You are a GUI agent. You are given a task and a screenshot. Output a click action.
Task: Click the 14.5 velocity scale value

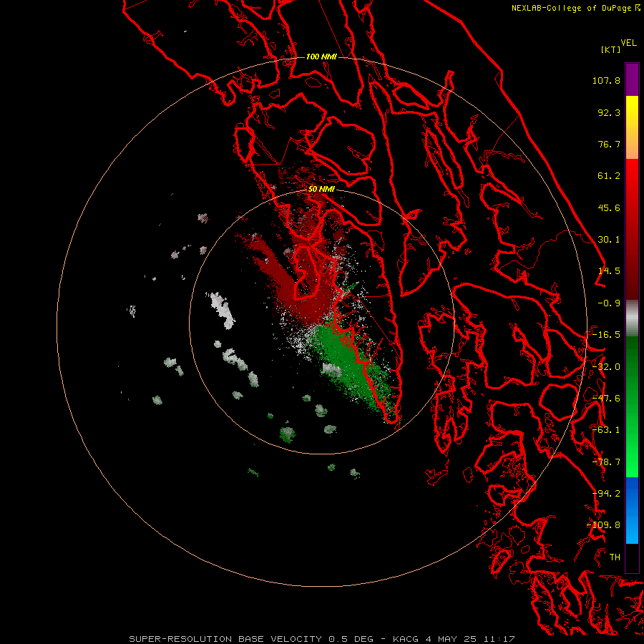(x=609, y=271)
